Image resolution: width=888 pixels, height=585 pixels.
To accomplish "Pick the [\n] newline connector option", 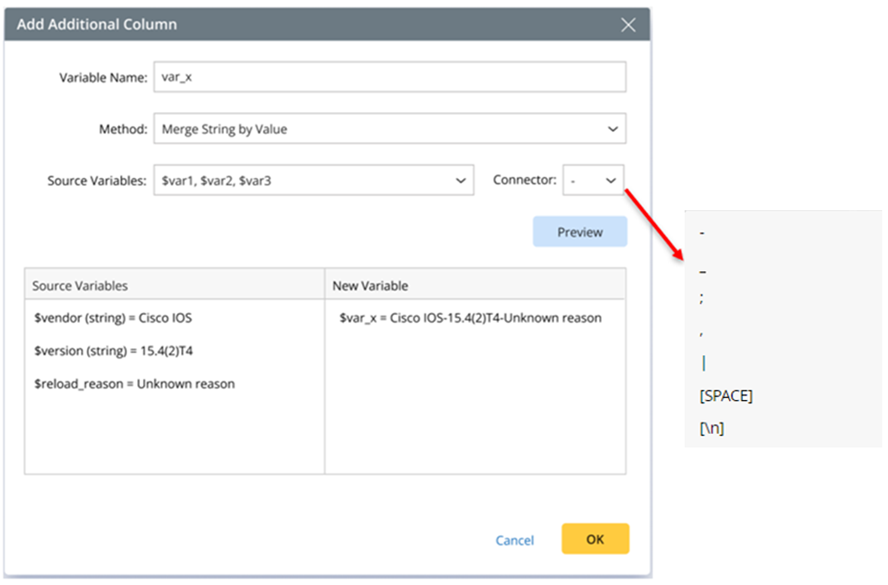I will click(x=712, y=429).
